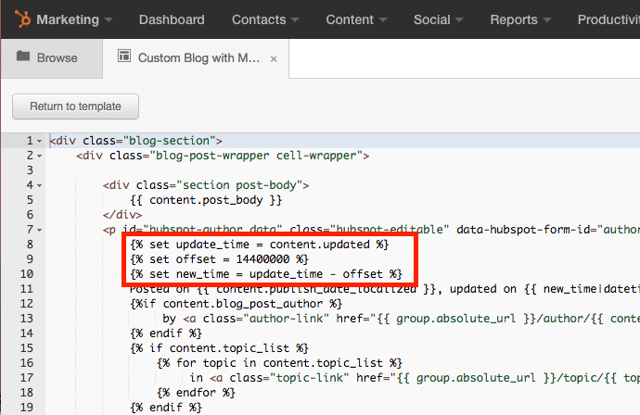
Task: Click the HubSpot sprocket logo
Action: (x=21, y=19)
